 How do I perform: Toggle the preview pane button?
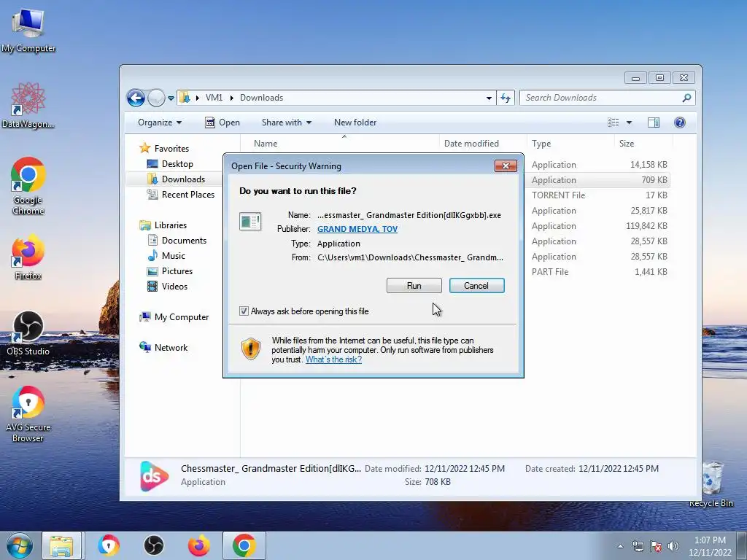[x=654, y=122]
